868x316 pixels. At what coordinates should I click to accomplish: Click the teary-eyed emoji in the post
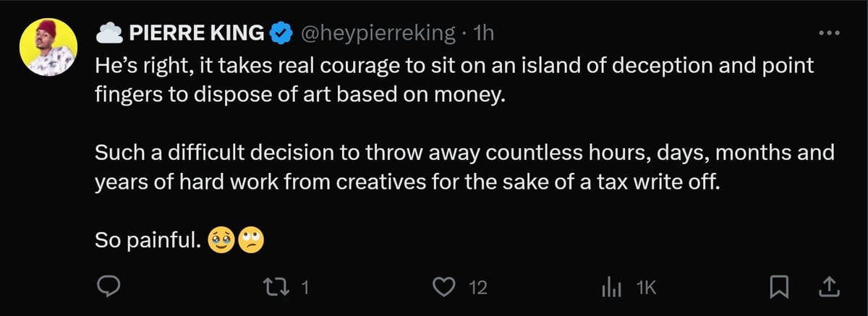[219, 239]
